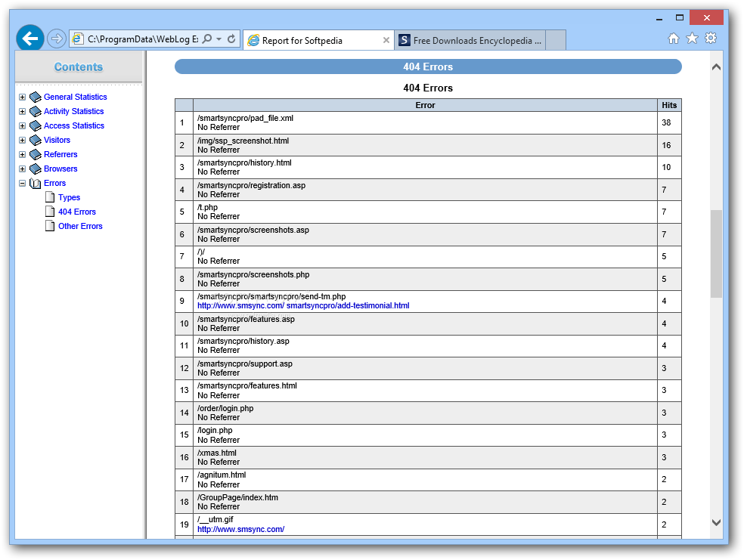Click the /__utm.gif entry

215,519
